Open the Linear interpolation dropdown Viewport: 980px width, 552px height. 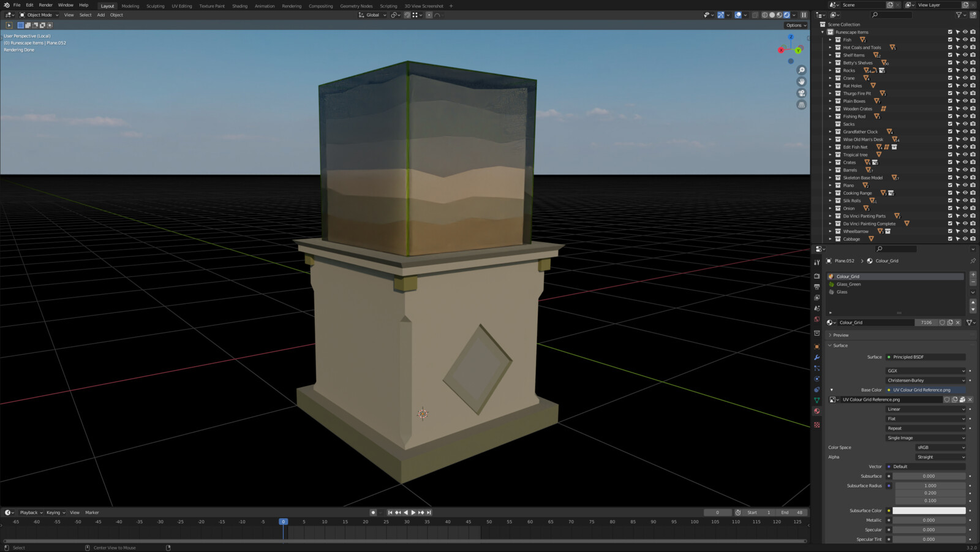925,409
